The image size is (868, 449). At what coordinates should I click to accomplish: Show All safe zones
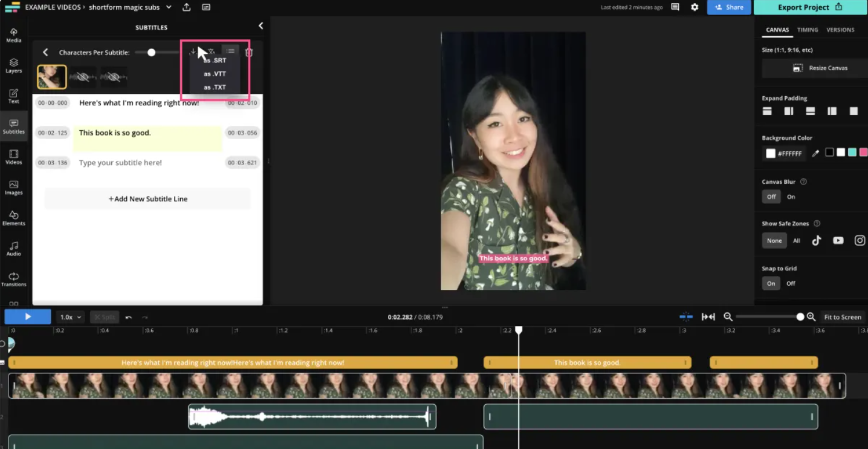tap(796, 240)
